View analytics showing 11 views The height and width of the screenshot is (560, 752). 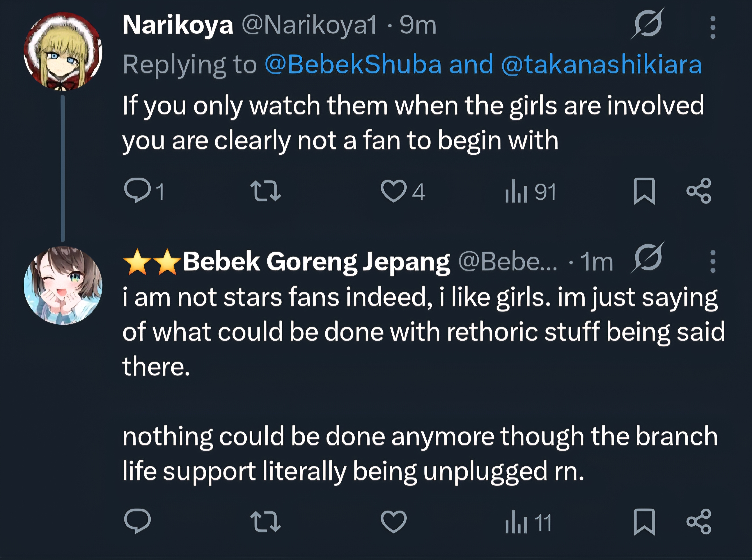point(528,522)
